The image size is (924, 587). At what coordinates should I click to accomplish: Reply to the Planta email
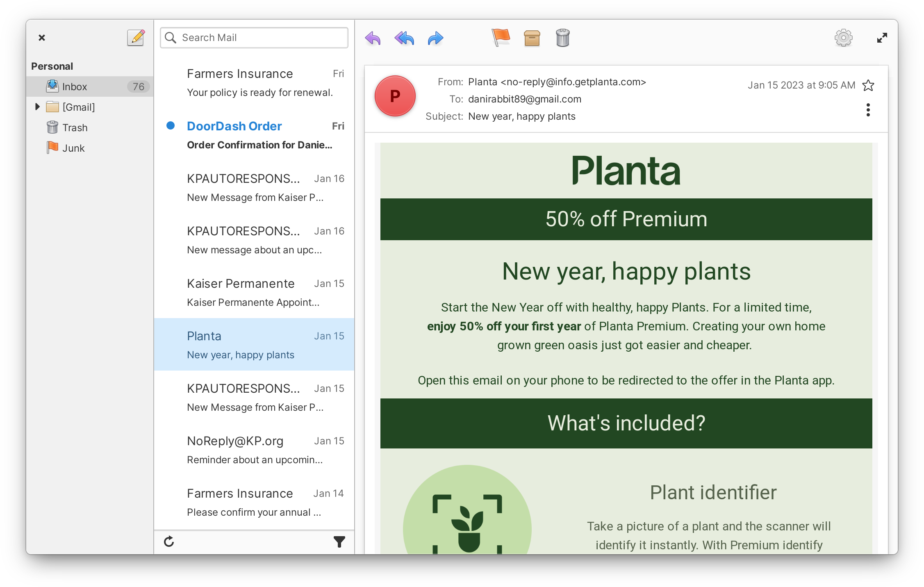point(372,38)
